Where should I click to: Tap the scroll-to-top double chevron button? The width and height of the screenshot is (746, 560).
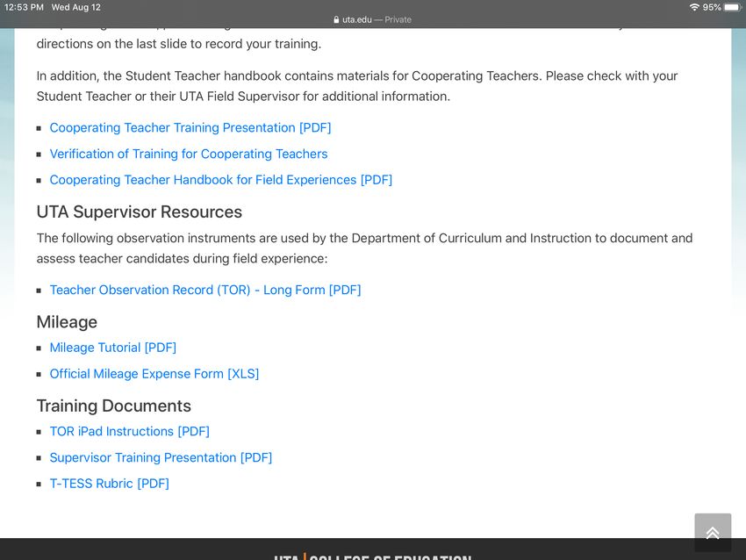coord(713,532)
